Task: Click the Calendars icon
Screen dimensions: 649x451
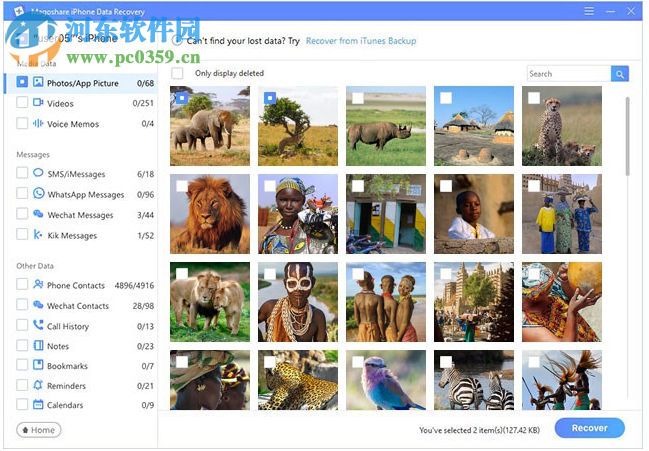Action: click(38, 405)
